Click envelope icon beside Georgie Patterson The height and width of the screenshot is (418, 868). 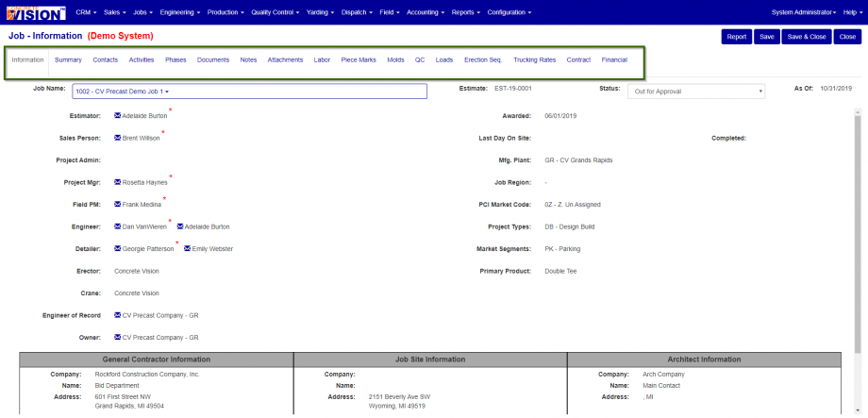pyautogui.click(x=117, y=248)
